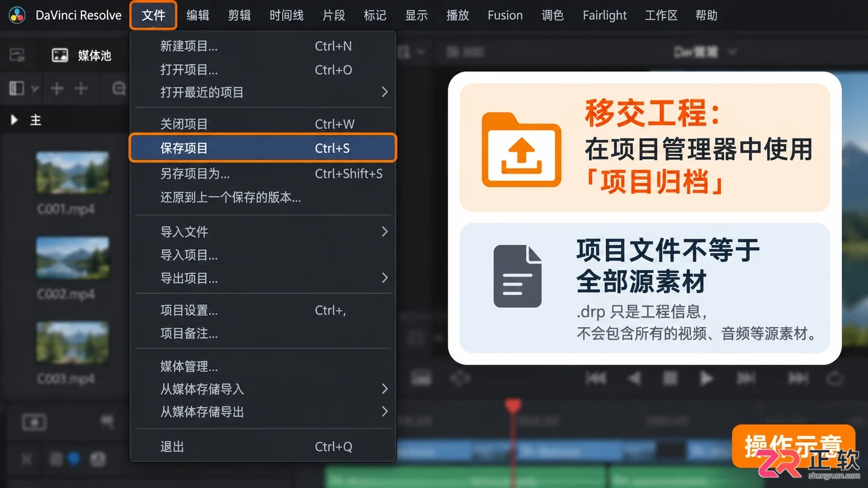Screen dimensions: 868x488
Task: Select 保存项目 in the file menu
Action: (263, 148)
